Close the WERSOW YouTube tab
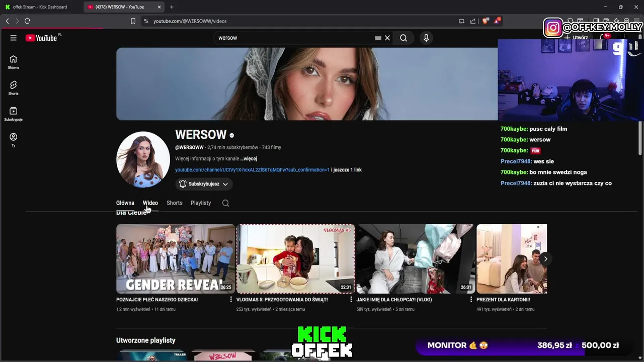 click(159, 7)
